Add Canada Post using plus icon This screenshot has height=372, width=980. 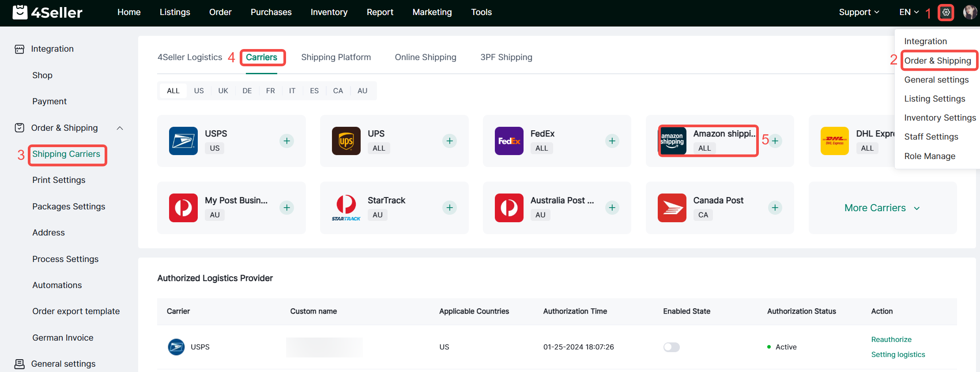click(x=775, y=208)
